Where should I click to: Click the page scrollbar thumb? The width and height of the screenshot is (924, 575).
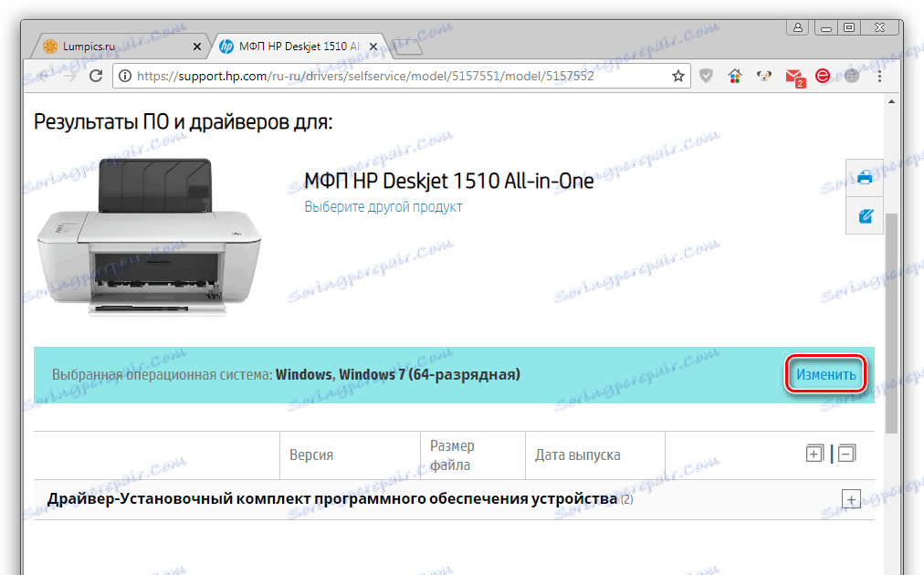pos(891,323)
